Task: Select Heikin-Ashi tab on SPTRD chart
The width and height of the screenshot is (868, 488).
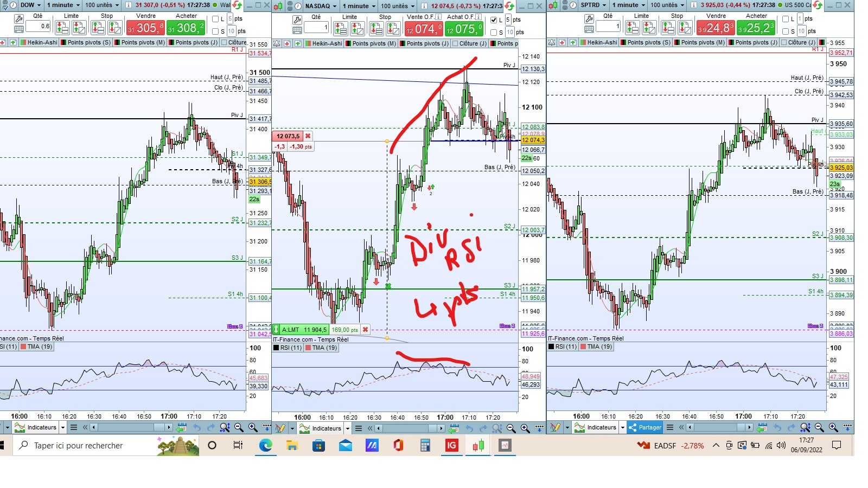Action: click(598, 42)
